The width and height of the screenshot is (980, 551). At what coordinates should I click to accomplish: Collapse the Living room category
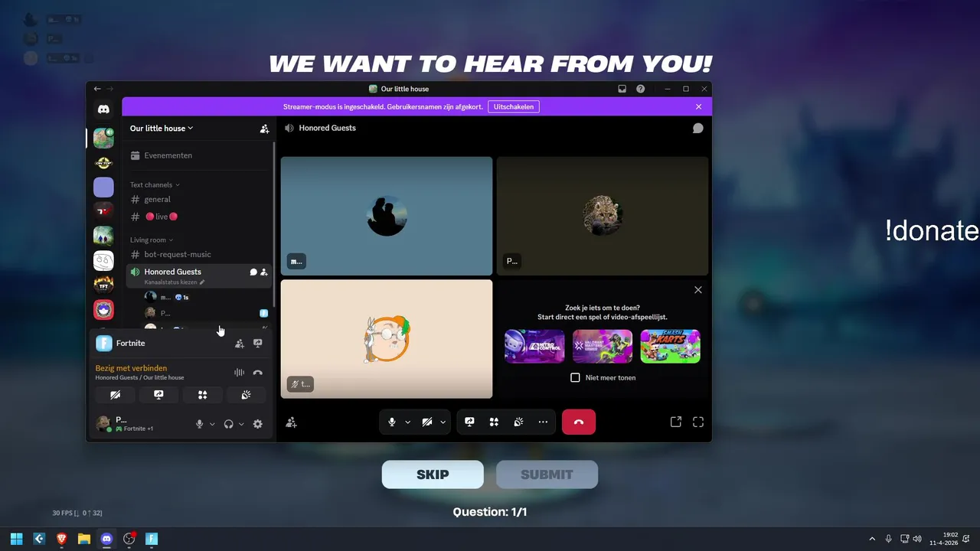pos(152,240)
